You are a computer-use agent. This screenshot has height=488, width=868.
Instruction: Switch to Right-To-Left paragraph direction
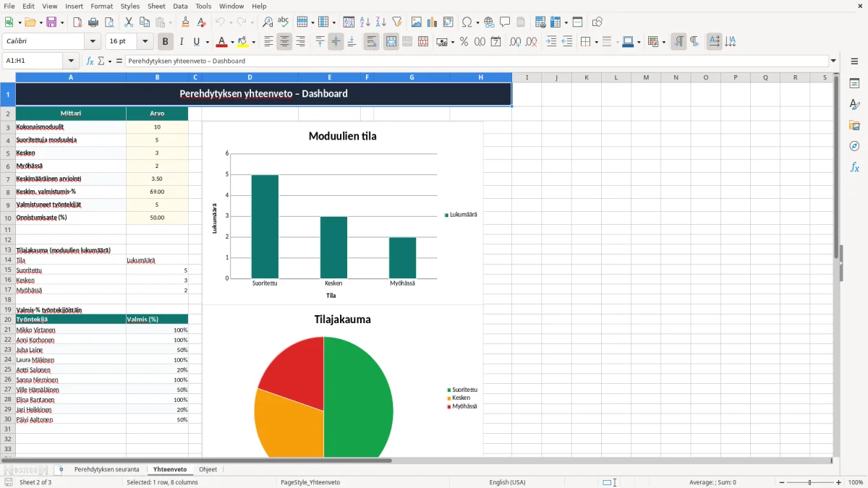[694, 42]
